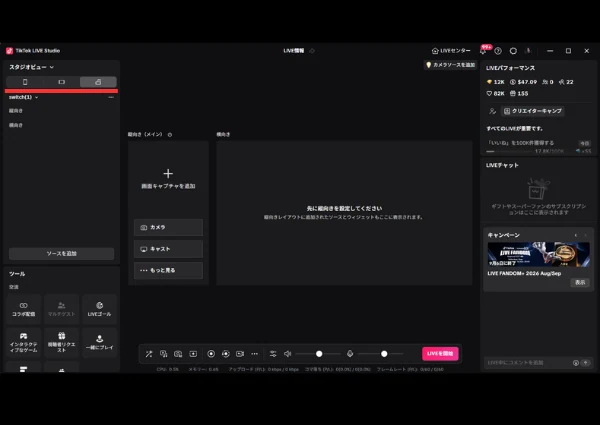Open the LIVEゴール tool

point(99,309)
